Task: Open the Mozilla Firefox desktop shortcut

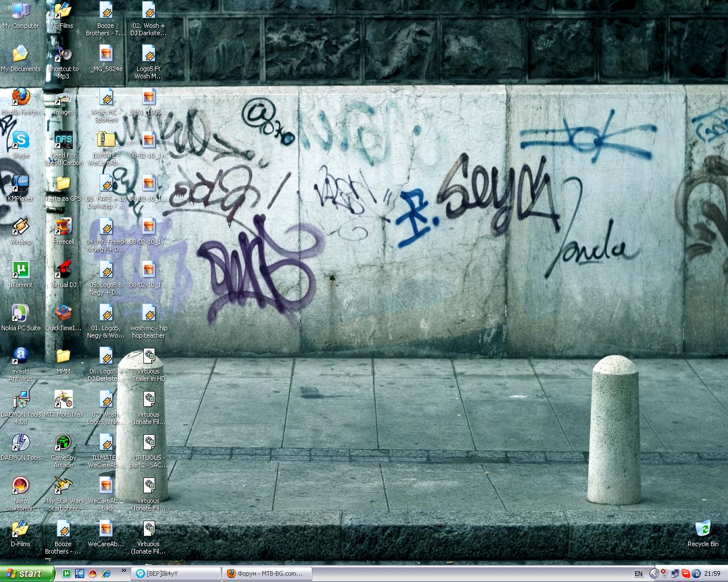Action: pyautogui.click(x=20, y=97)
